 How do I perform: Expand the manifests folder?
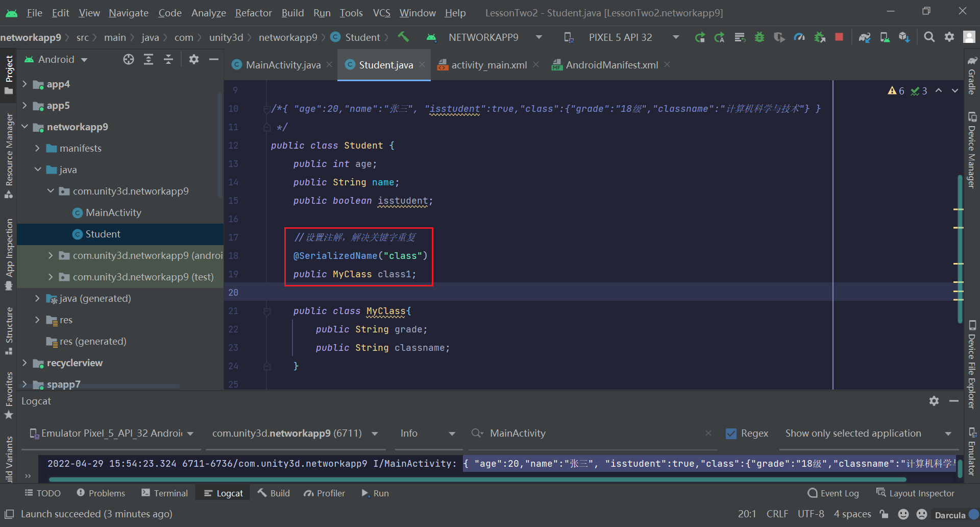click(37, 148)
